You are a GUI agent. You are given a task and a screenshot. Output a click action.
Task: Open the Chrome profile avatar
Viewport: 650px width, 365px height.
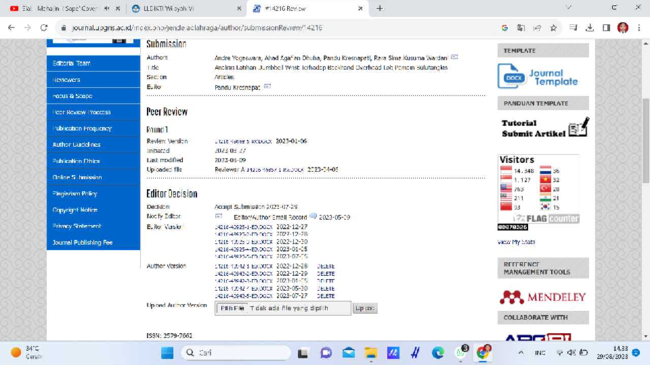tap(623, 28)
